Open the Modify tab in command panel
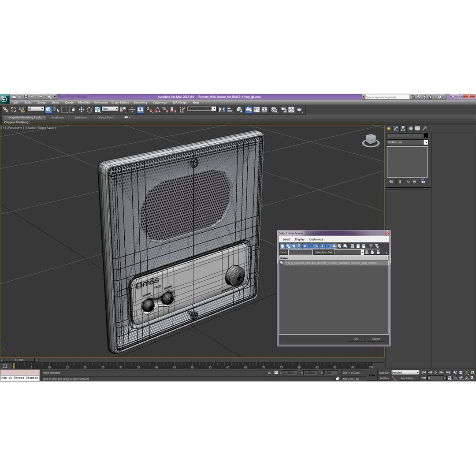This screenshot has width=476, height=476. click(396, 128)
